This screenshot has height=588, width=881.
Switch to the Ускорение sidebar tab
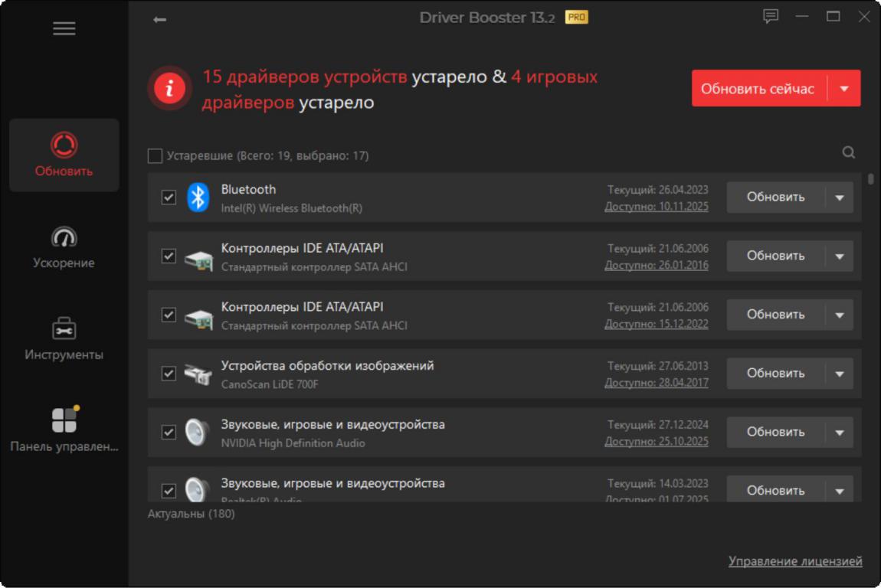point(64,247)
